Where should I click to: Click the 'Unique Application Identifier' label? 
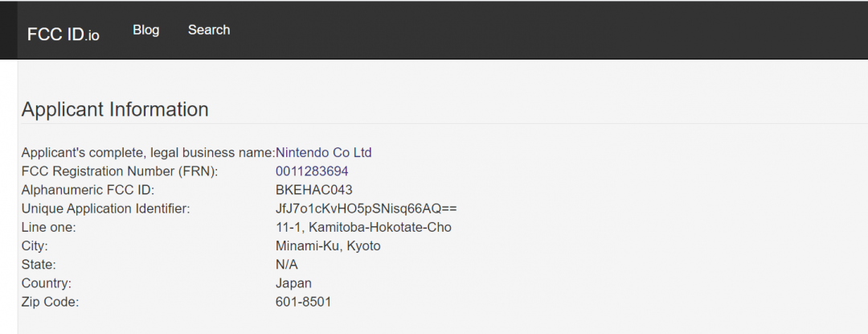click(105, 208)
